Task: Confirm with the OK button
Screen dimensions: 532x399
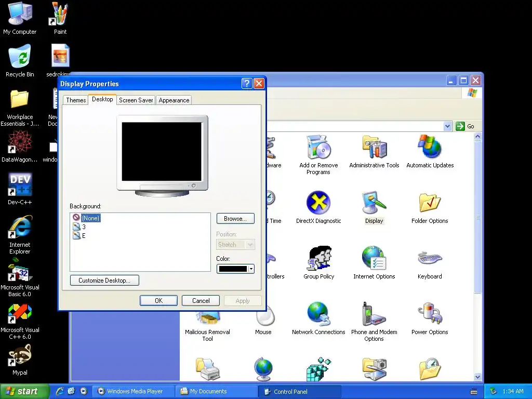Action: coord(158,301)
